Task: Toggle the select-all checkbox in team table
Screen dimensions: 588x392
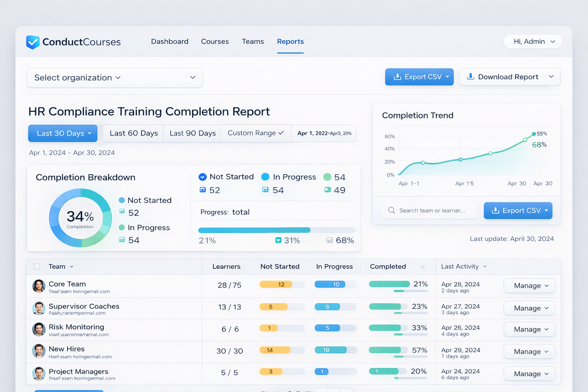Action: (x=37, y=266)
